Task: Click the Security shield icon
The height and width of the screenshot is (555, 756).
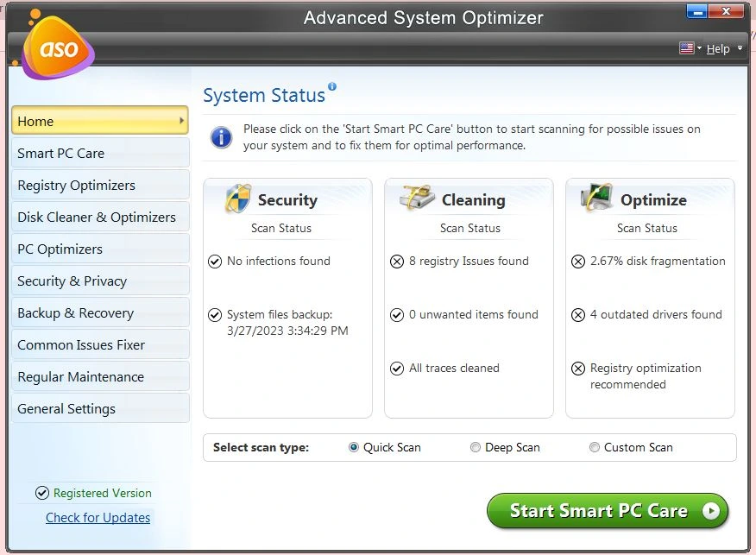Action: pos(237,199)
